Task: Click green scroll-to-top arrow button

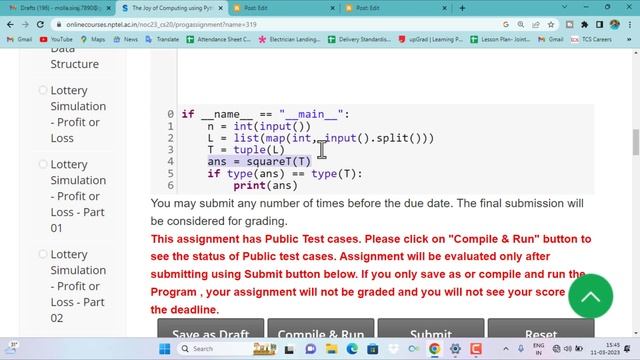Action: (x=591, y=296)
